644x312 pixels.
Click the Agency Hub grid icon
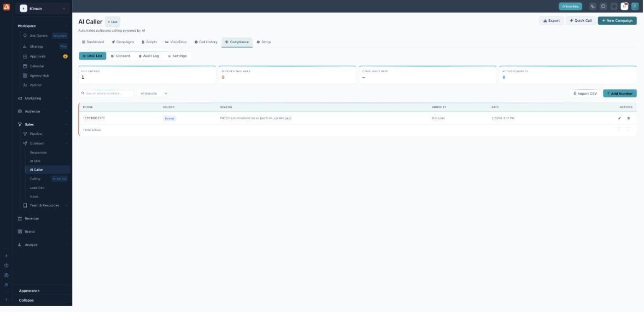pyautogui.click(x=25, y=76)
